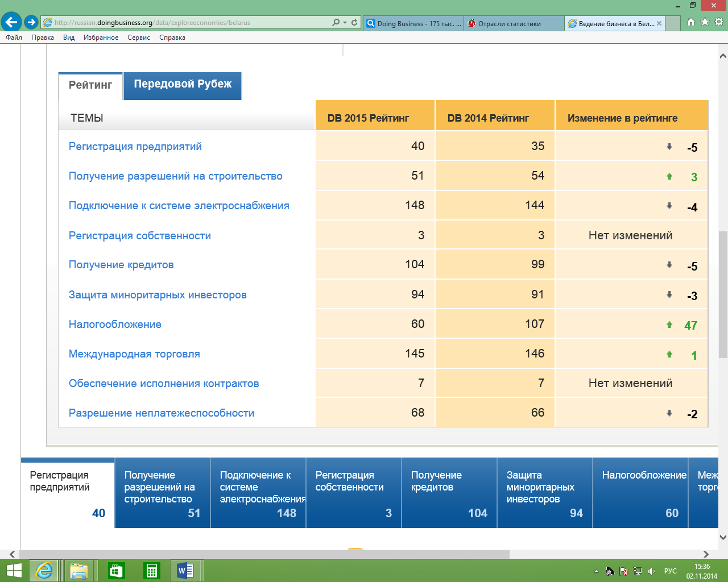This screenshot has height=582, width=728.
Task: Go back with the browser back arrow
Action: point(11,22)
